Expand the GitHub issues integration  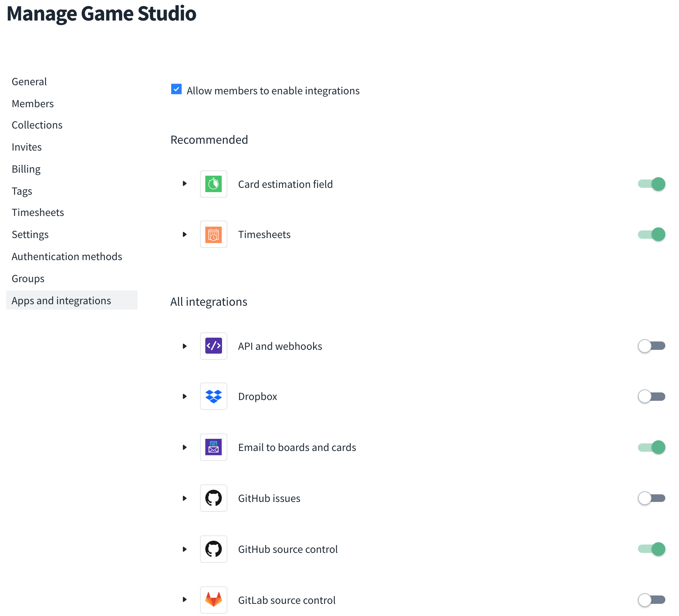pyautogui.click(x=185, y=498)
